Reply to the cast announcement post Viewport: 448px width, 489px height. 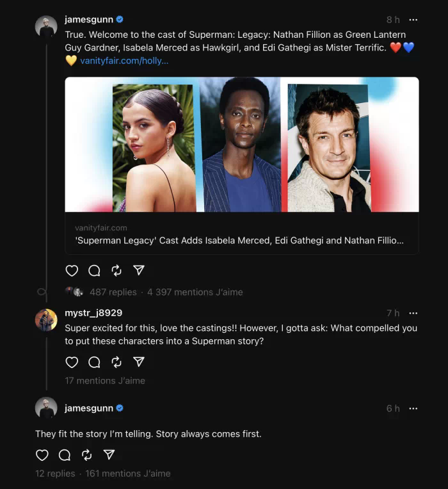94,271
